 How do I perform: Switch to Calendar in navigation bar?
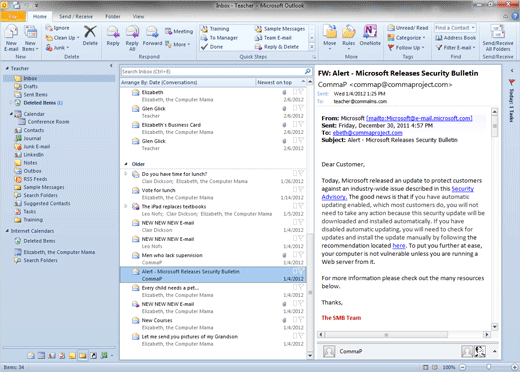[41, 356]
